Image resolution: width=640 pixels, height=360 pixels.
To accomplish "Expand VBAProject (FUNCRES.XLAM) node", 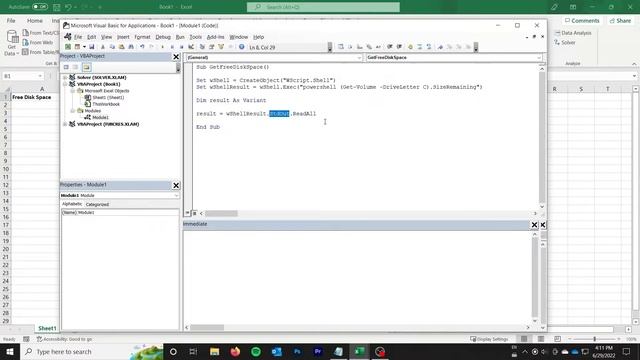I will [65, 124].
